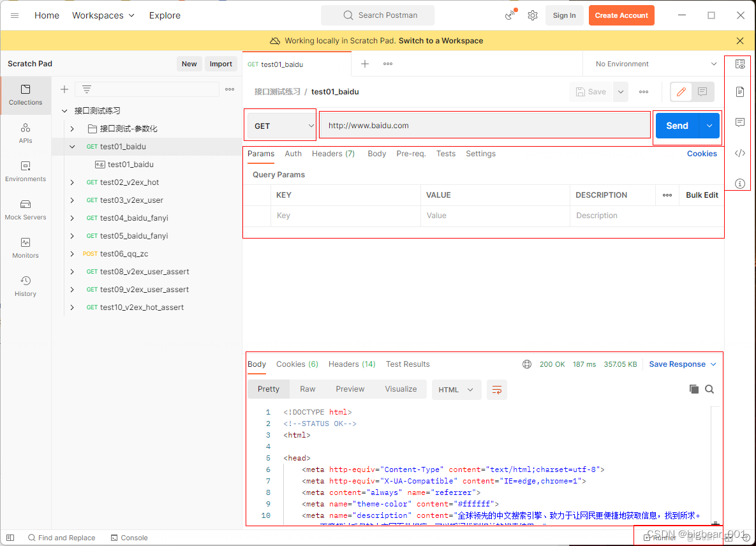This screenshot has width=756, height=546.
Task: Expand test06_qq_zc POST request
Action: click(x=72, y=253)
